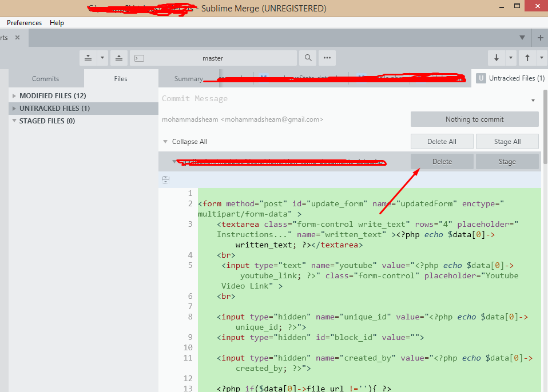The height and width of the screenshot is (392, 548).
Task: Open the stash options dropdown arrow
Action: click(102, 58)
